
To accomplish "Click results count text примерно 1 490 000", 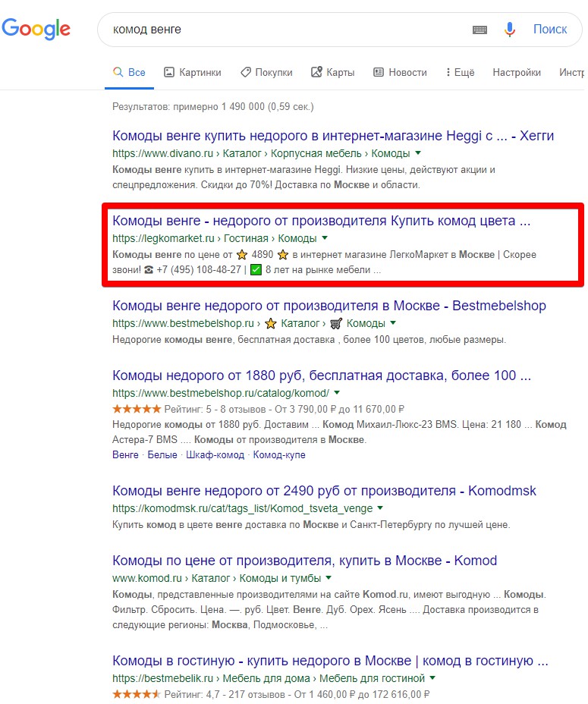I will (213, 107).
